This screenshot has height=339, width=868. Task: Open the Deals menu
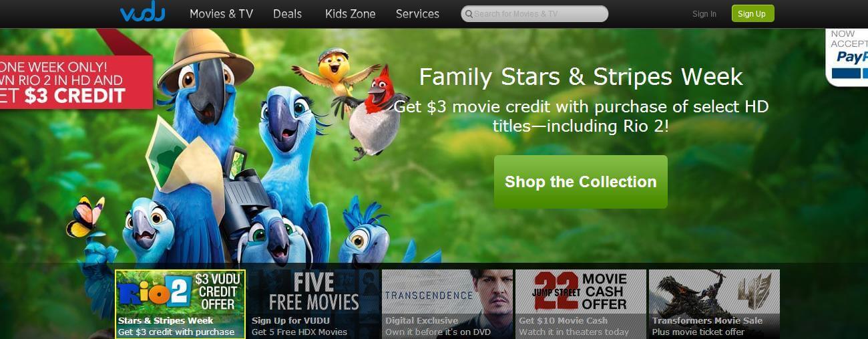[x=287, y=13]
